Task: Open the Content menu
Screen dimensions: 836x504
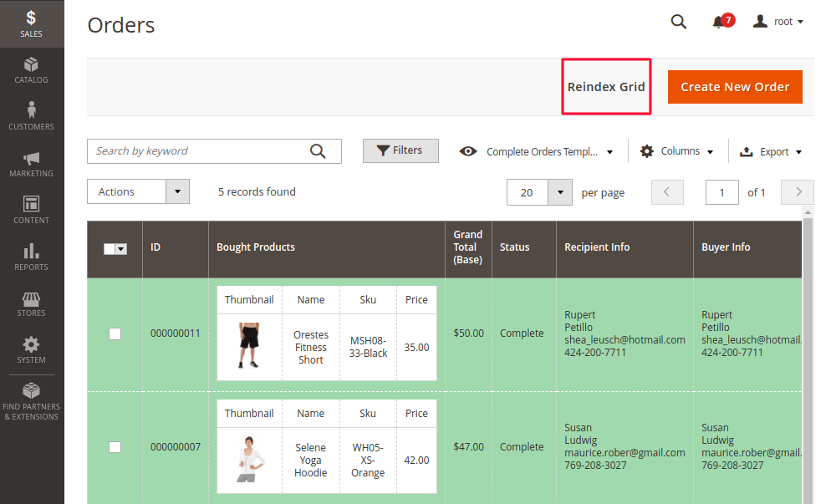Action: point(32,211)
